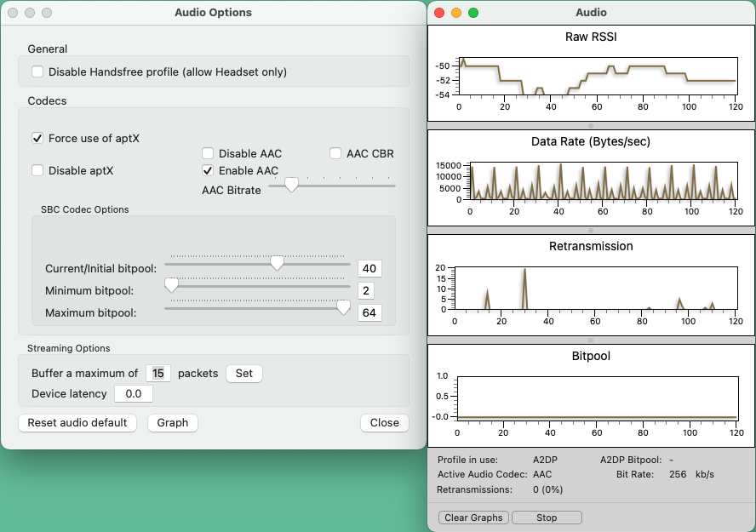Minimize the Audio window with yellow button
The height and width of the screenshot is (532, 756).
[456, 13]
